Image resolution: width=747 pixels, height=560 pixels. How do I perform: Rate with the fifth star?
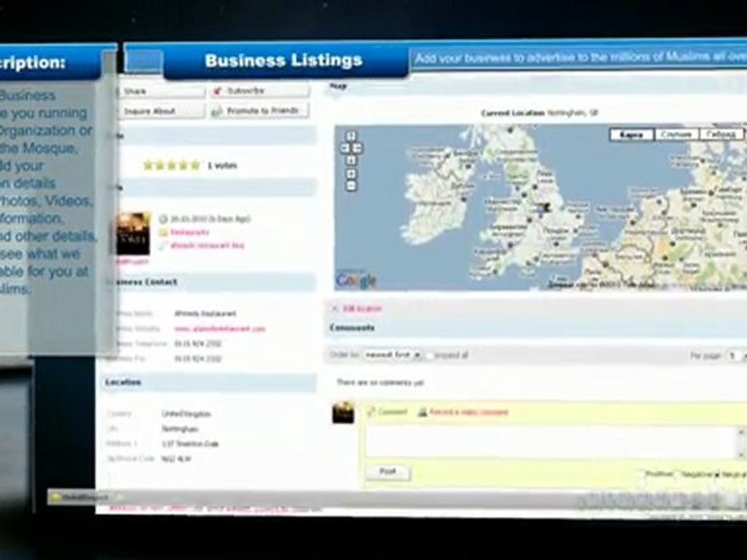(195, 165)
